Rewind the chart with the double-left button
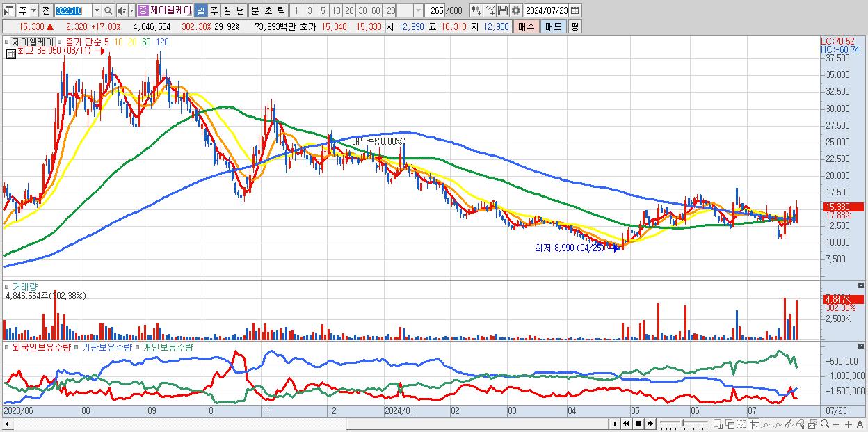This screenshot has width=868, height=432. point(626,424)
